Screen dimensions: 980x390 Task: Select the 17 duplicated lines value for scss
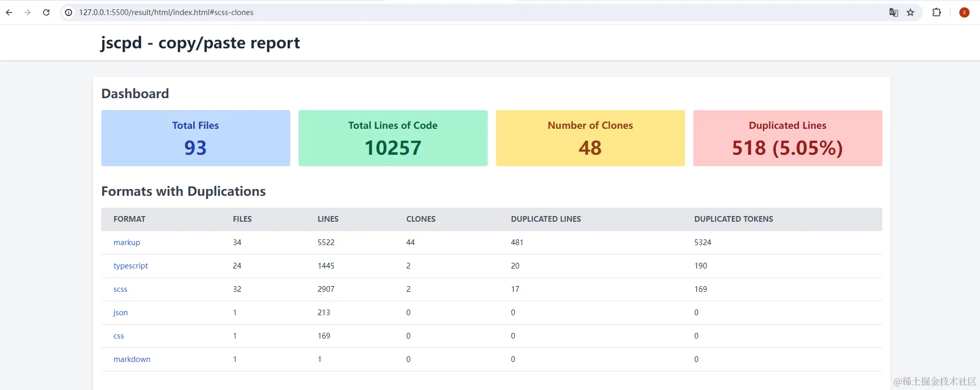(515, 289)
